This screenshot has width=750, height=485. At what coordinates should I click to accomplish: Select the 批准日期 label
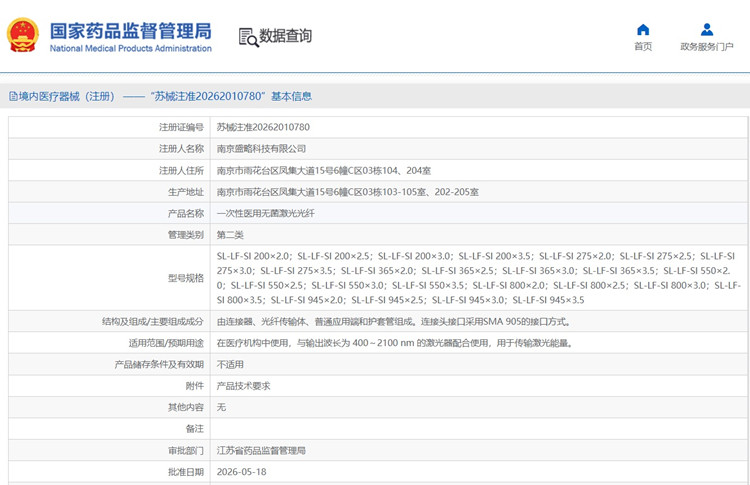pyautogui.click(x=186, y=472)
